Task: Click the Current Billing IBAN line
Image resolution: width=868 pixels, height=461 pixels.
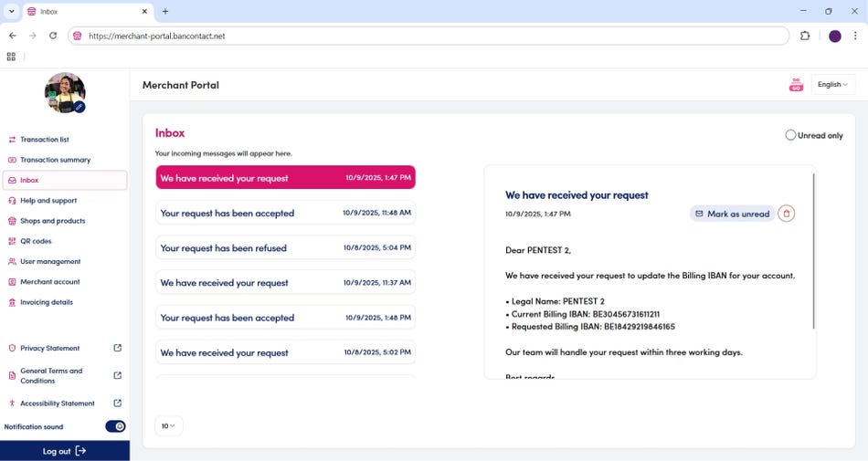Action: point(582,314)
